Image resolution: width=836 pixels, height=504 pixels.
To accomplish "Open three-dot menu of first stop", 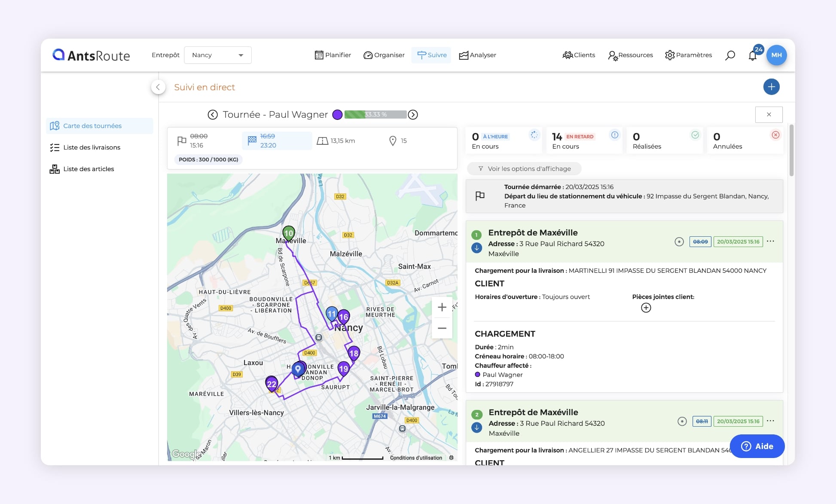I will [770, 241].
